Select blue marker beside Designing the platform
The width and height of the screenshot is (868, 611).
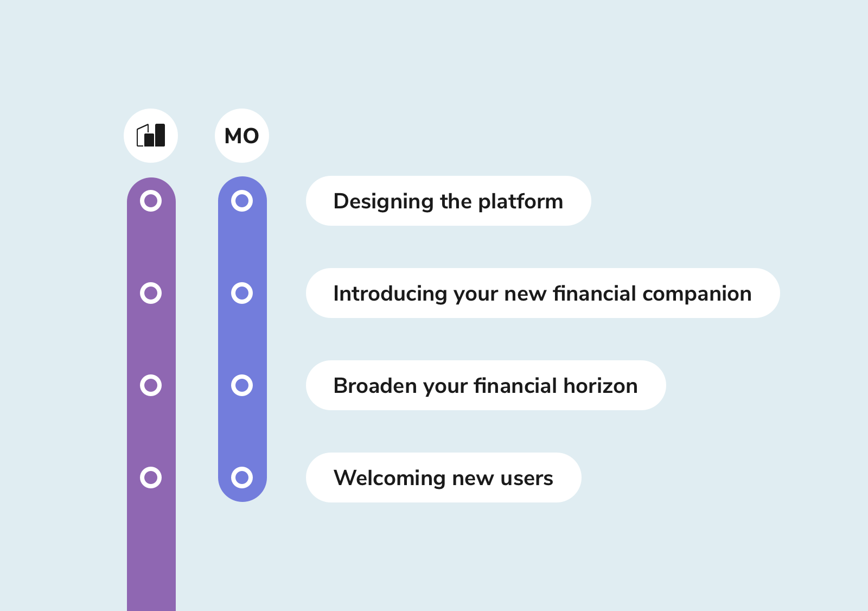[x=242, y=201]
